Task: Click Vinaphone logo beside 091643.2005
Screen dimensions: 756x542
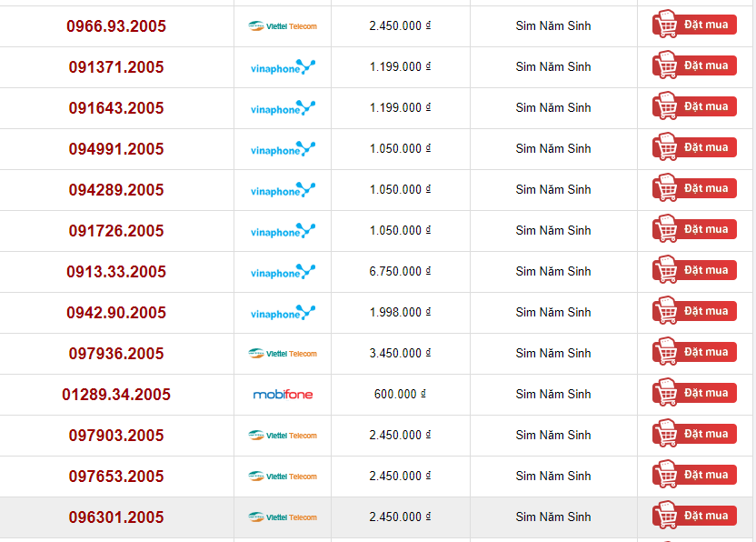Action: click(x=283, y=108)
